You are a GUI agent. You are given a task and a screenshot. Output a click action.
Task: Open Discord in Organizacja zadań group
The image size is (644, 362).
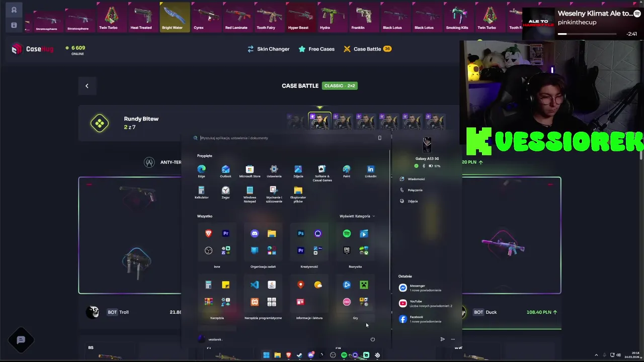[x=255, y=233]
